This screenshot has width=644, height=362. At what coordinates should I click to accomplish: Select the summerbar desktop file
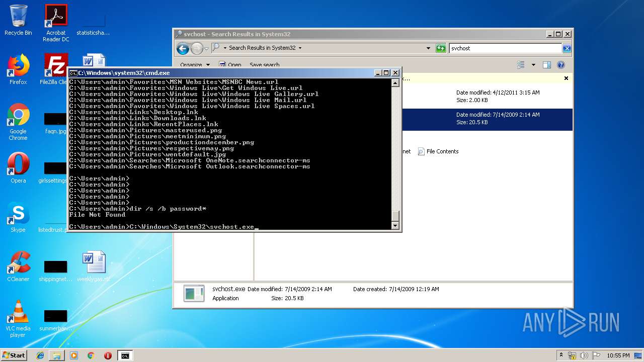click(x=55, y=320)
